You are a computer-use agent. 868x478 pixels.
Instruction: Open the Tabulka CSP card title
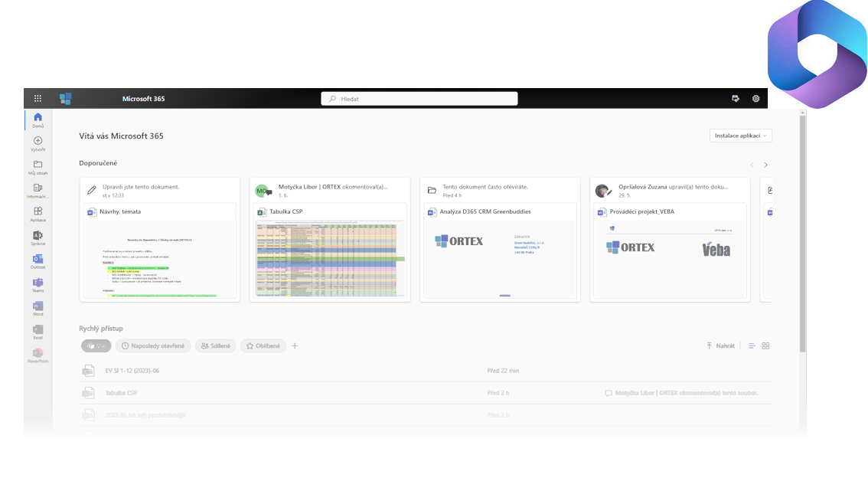(x=286, y=211)
